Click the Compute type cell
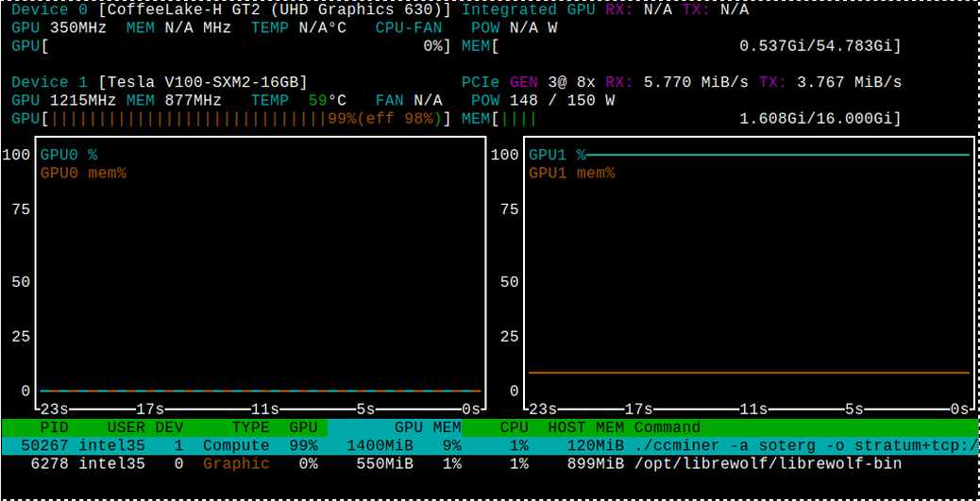The image size is (980, 501). 236,446
